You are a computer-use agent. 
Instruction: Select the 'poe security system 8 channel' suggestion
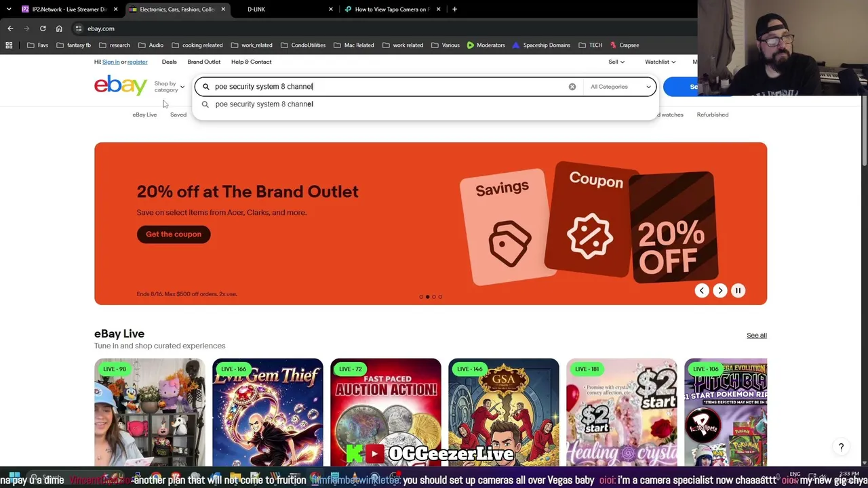(x=426, y=104)
